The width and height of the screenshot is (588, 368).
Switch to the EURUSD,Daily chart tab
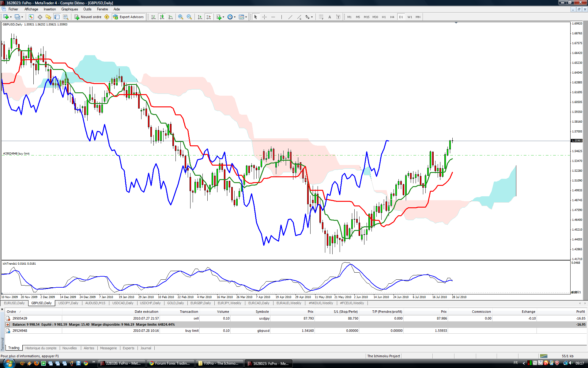click(14, 303)
